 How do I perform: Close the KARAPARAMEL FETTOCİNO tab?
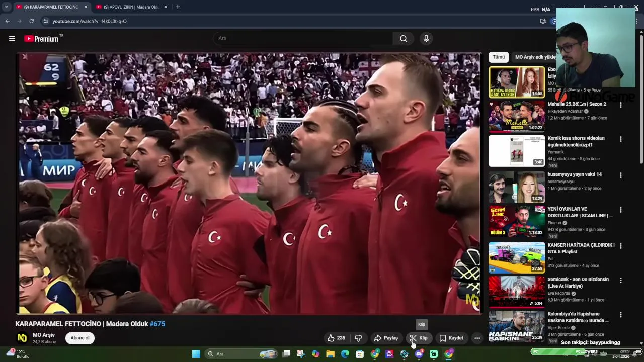pyautogui.click(x=86, y=7)
